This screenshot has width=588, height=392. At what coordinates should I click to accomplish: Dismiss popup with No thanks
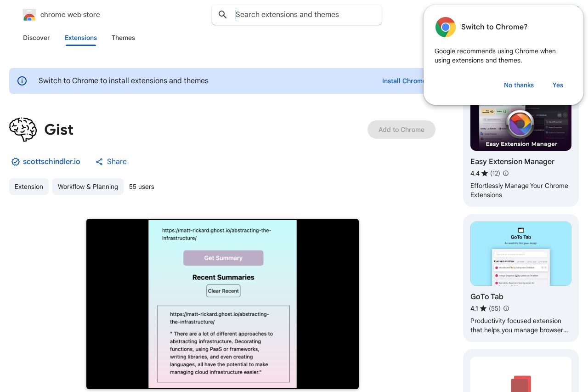point(519,85)
